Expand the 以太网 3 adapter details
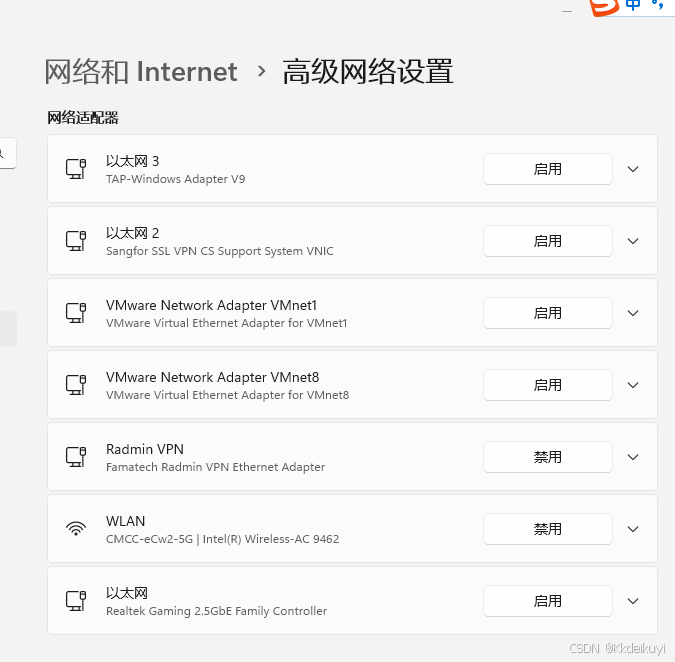675x662 pixels. [x=633, y=169]
